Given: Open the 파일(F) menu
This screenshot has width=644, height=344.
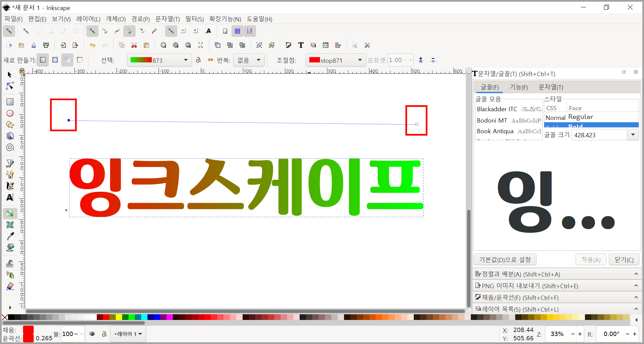Looking at the screenshot, I should 13,19.
